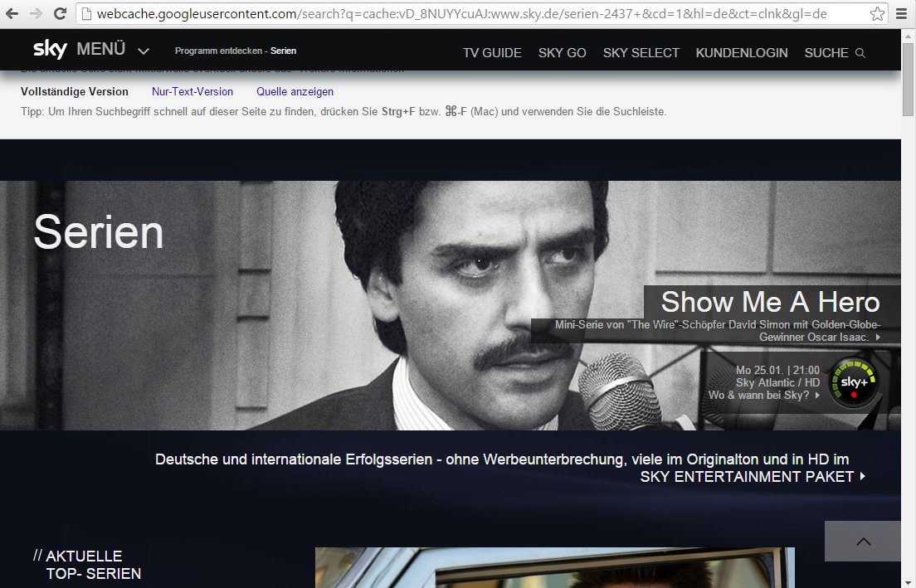Click the Mini-Serie description text
916x588 pixels.
(718, 331)
